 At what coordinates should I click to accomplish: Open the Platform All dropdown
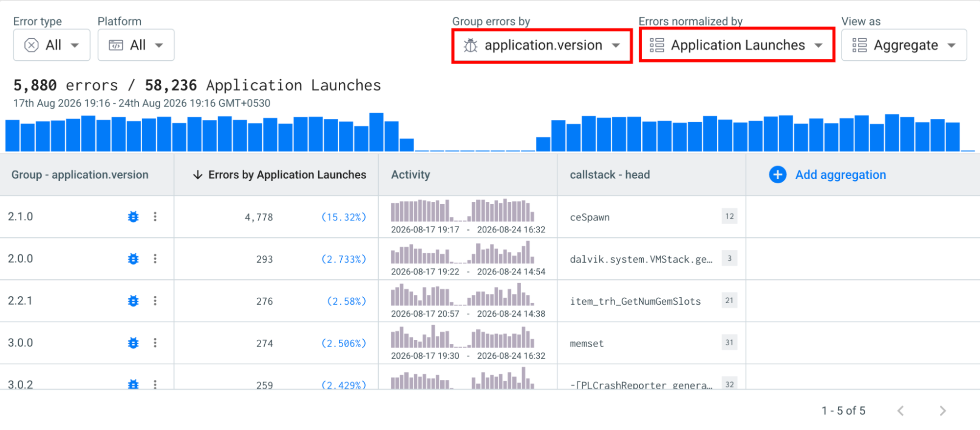136,45
